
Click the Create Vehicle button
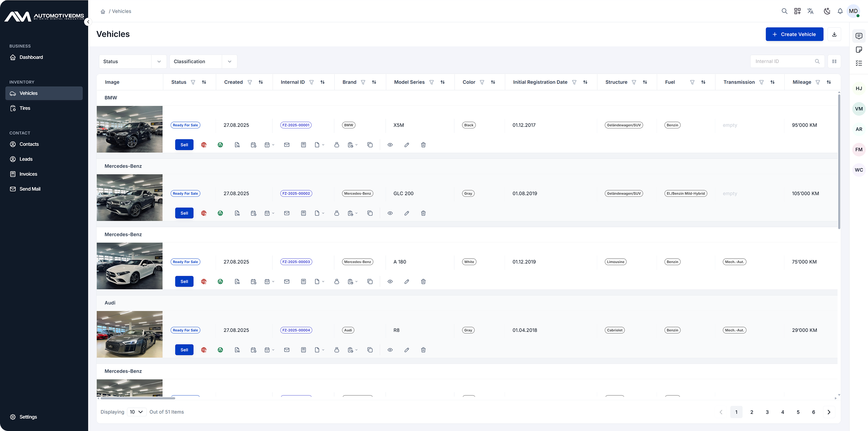point(794,34)
